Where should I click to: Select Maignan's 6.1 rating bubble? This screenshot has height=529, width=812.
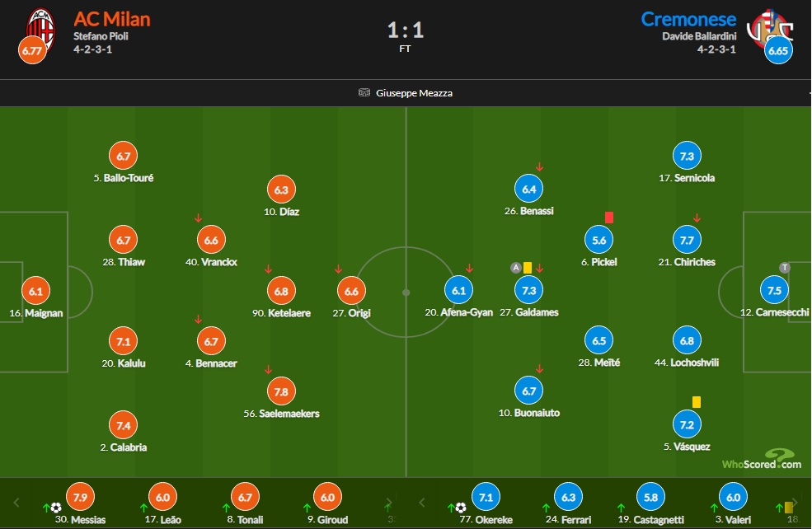click(x=35, y=291)
